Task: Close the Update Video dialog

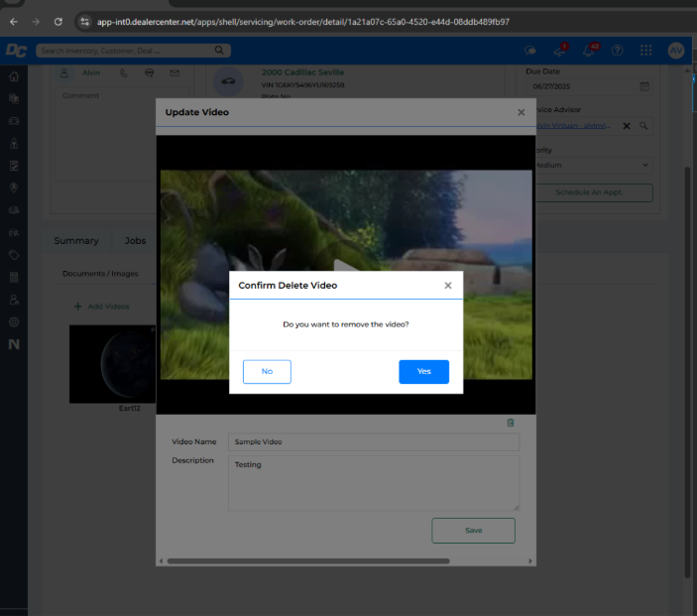Action: pyautogui.click(x=521, y=112)
